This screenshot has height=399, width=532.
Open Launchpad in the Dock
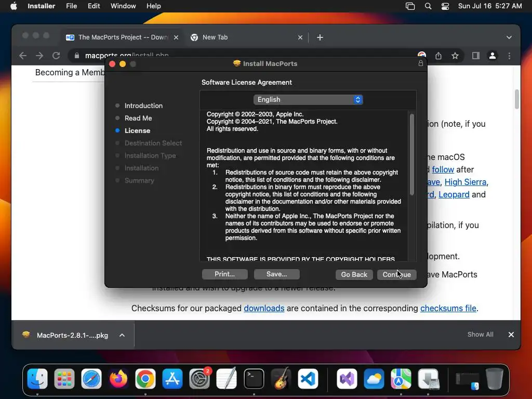click(x=64, y=379)
